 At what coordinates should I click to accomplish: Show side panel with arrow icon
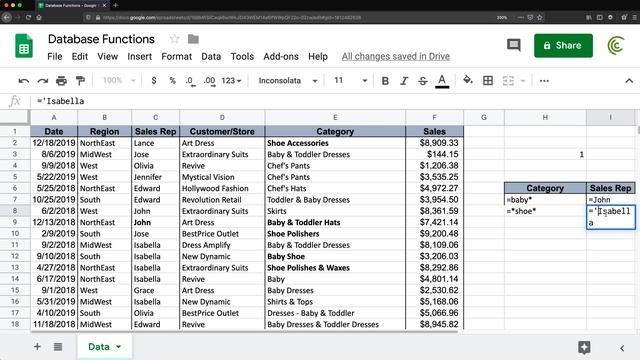[622, 348]
